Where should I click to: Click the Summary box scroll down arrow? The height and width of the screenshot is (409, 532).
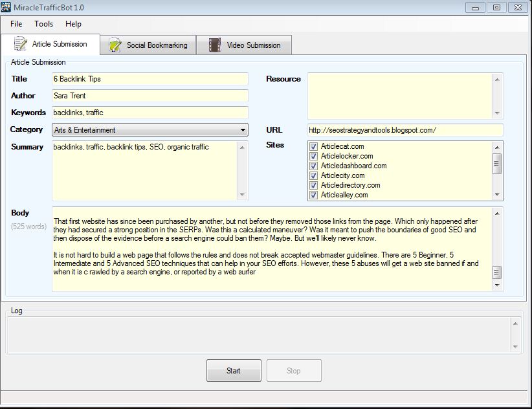242,195
